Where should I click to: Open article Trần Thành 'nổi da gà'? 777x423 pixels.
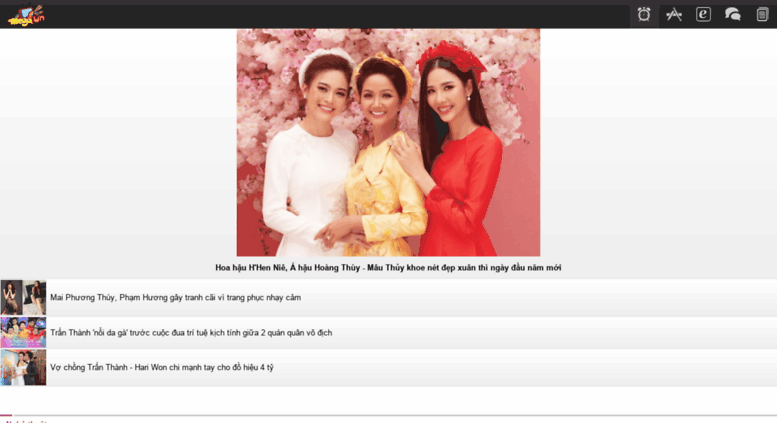click(191, 332)
